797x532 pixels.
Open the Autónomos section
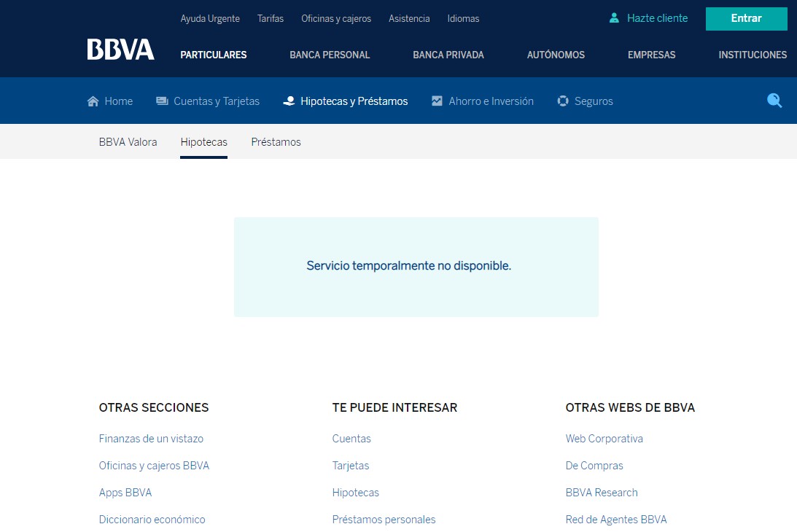click(556, 55)
